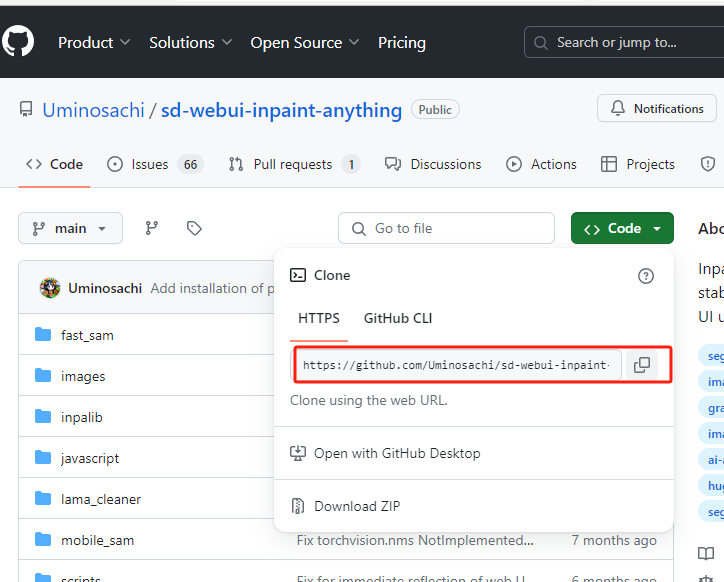Select the HTTPS clone tab
The width and height of the screenshot is (724, 582).
tap(319, 318)
